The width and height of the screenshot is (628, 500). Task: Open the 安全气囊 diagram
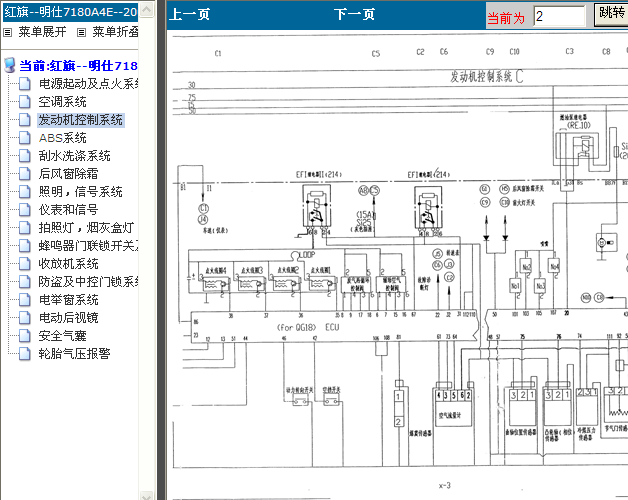click(62, 336)
